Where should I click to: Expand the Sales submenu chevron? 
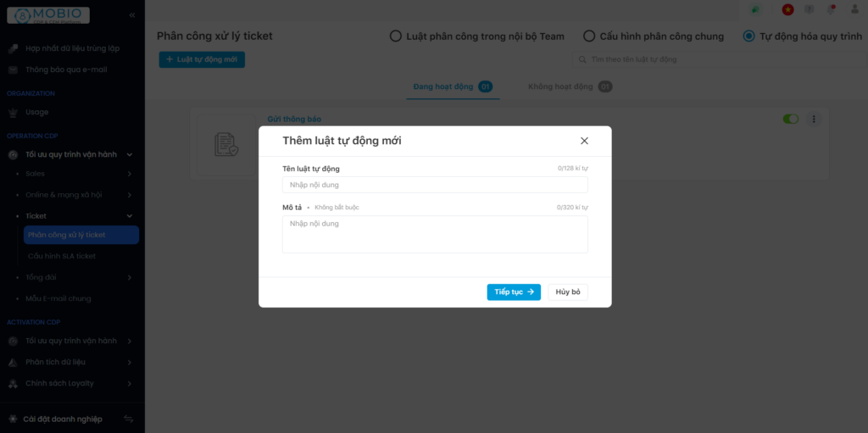point(130,174)
